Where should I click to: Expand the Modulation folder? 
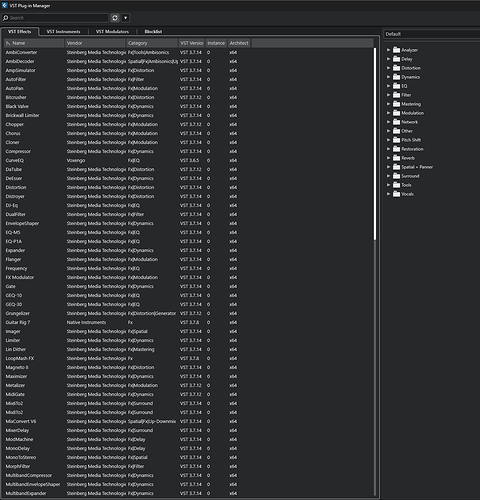tap(388, 113)
